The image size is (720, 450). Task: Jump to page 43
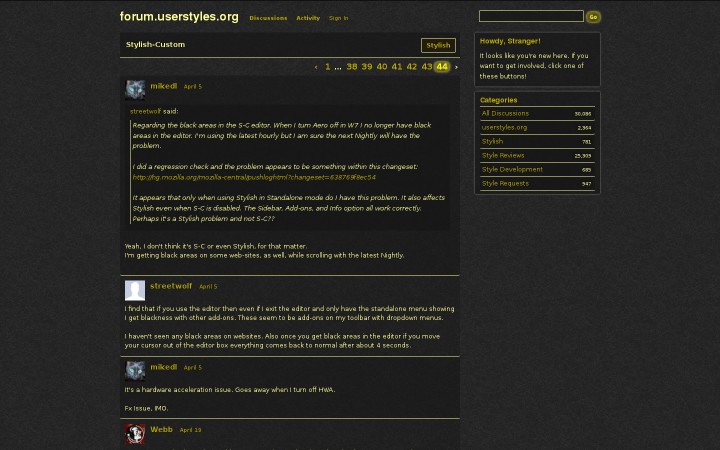pos(427,67)
